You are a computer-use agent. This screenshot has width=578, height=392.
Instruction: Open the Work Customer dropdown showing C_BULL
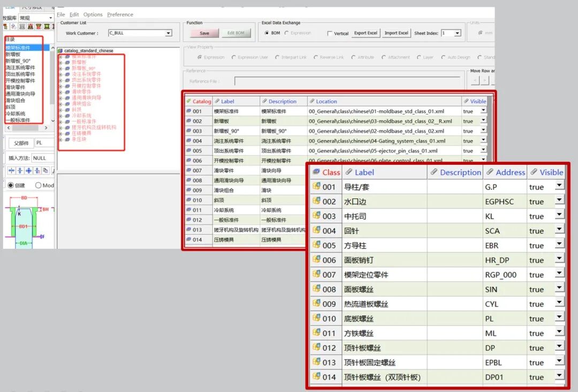tap(169, 33)
